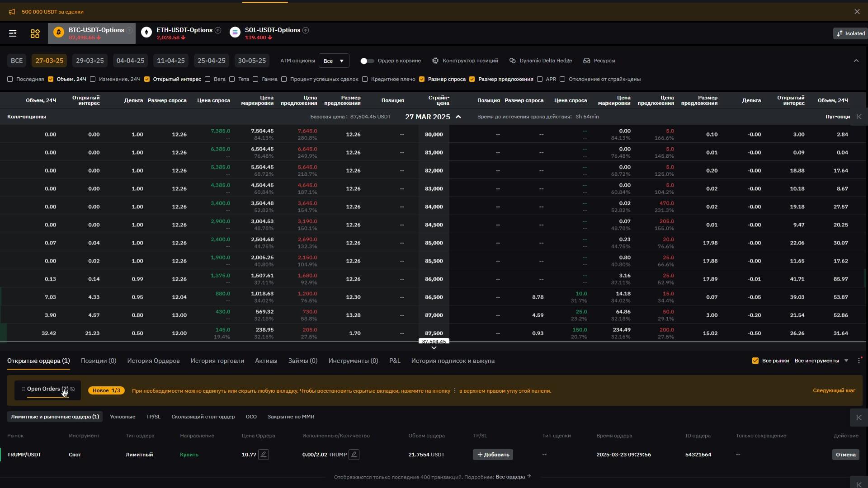This screenshot has height=488, width=868.
Task: Cancel the TRUMP/USDT order with Отмена
Action: point(845,455)
